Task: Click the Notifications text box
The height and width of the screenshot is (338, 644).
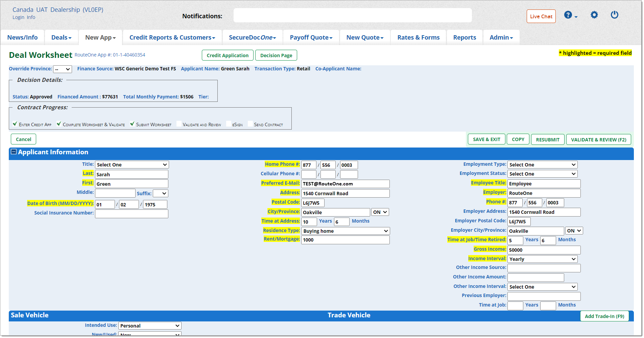Action: click(x=353, y=16)
